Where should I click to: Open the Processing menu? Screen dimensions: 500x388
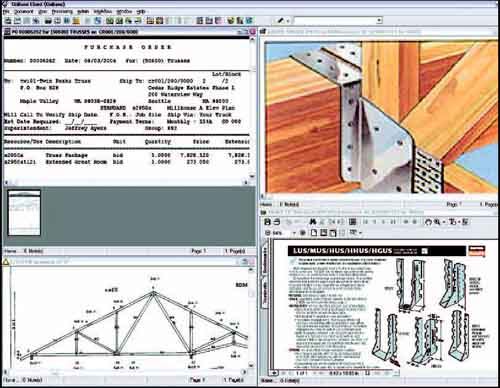pos(62,12)
